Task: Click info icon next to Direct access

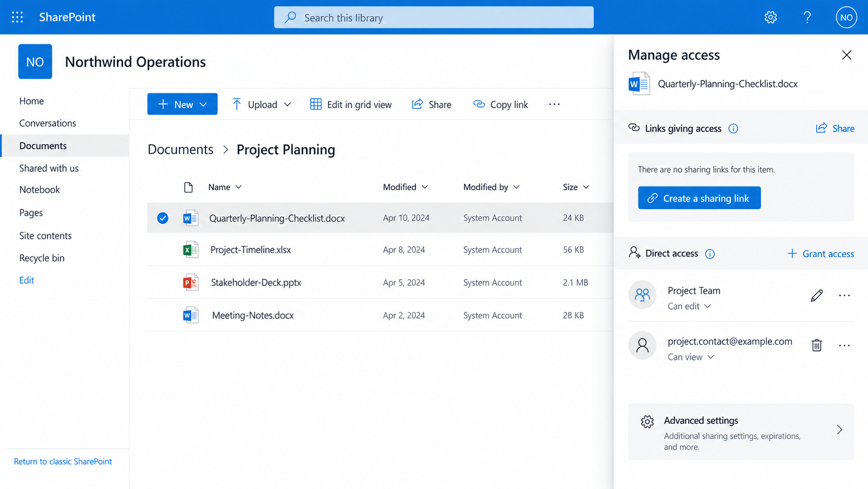Action: tap(710, 254)
